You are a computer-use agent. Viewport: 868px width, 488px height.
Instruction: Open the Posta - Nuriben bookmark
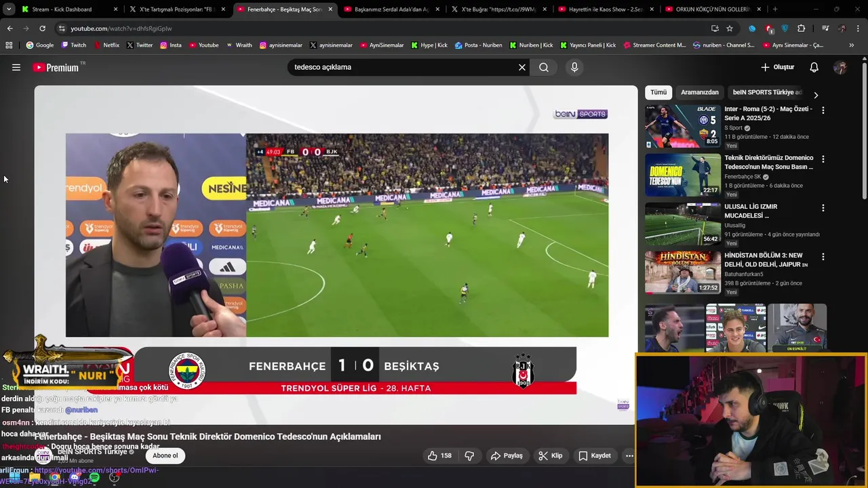[x=478, y=45]
